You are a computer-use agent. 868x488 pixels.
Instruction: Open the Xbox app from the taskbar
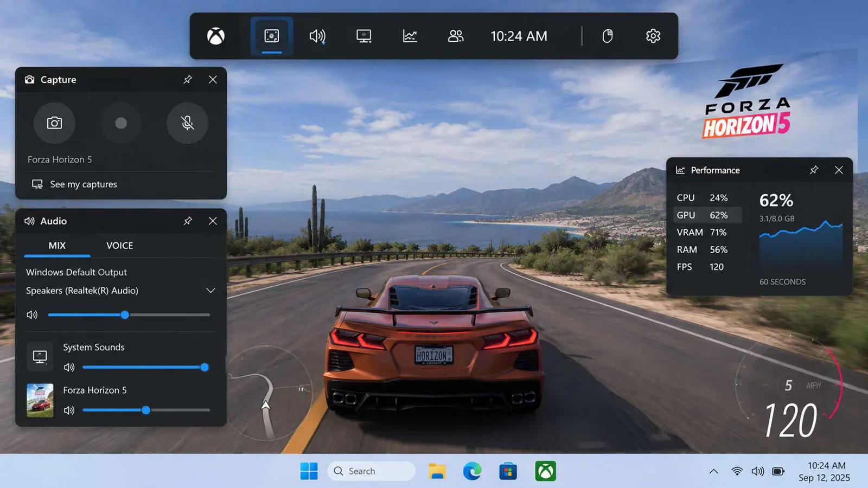click(545, 471)
